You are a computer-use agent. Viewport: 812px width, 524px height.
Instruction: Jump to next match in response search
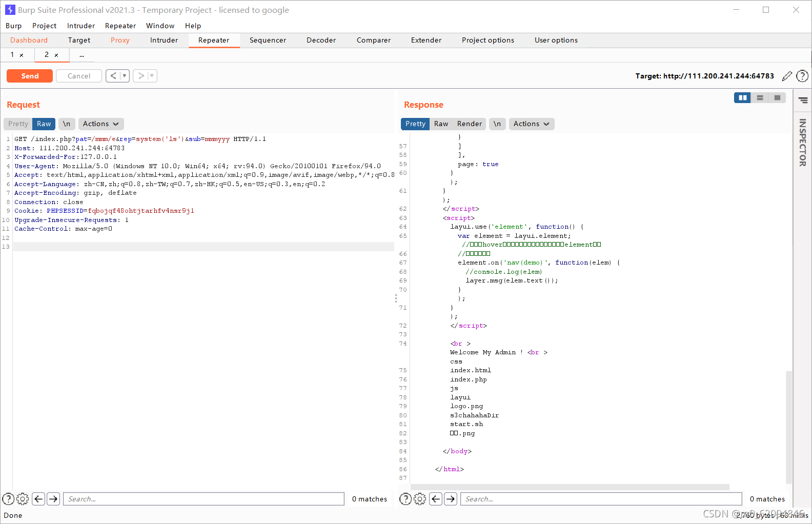point(451,499)
